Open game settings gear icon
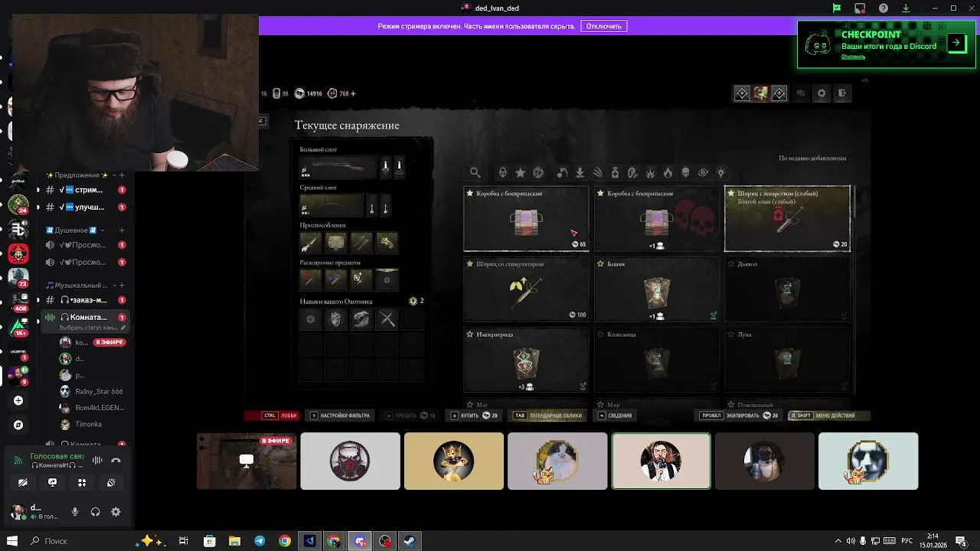This screenshot has width=980, height=551. (x=822, y=93)
